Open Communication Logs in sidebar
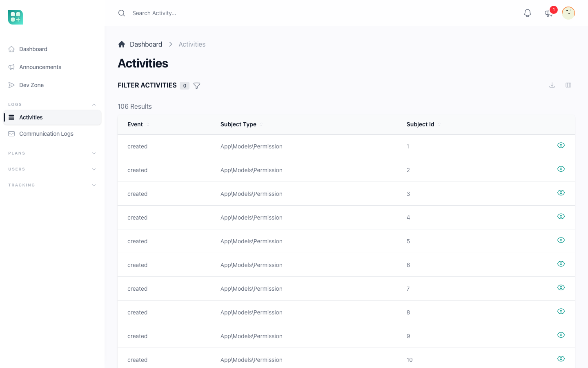588x368 pixels. click(52, 134)
